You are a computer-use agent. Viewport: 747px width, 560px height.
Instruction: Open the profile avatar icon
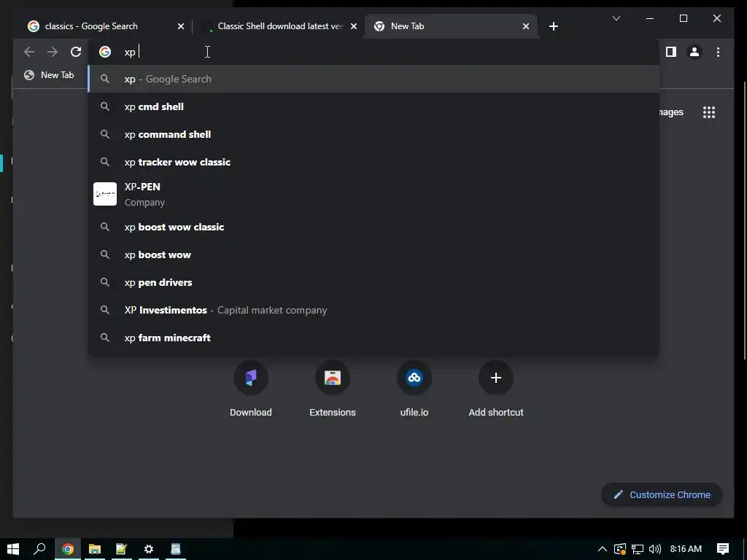[x=694, y=52]
